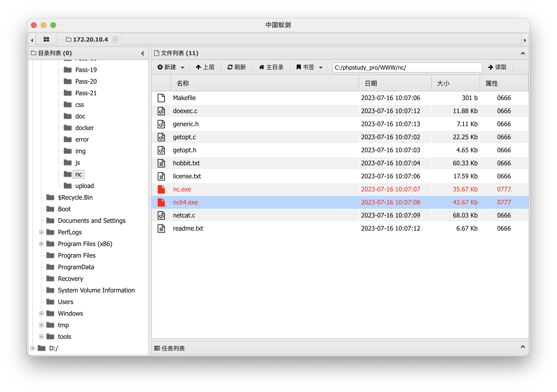Open the New (新建) dropdown
The image size is (557, 392).
[x=171, y=67]
